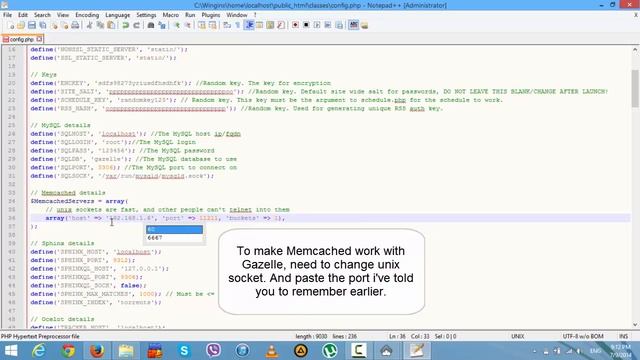Show hidden system tray icons
The image size is (640, 360).
coord(534,351)
